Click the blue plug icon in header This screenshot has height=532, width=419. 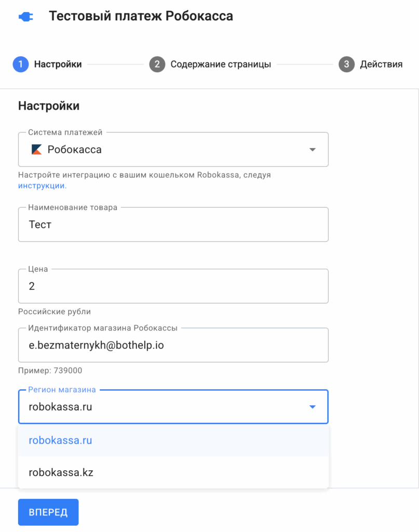click(25, 17)
